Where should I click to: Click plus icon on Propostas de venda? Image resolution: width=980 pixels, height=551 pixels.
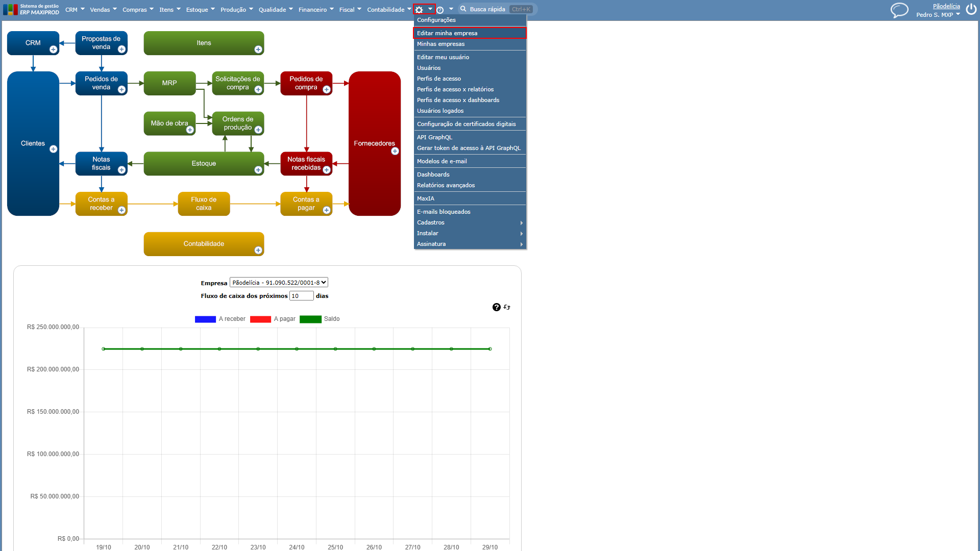pos(121,49)
